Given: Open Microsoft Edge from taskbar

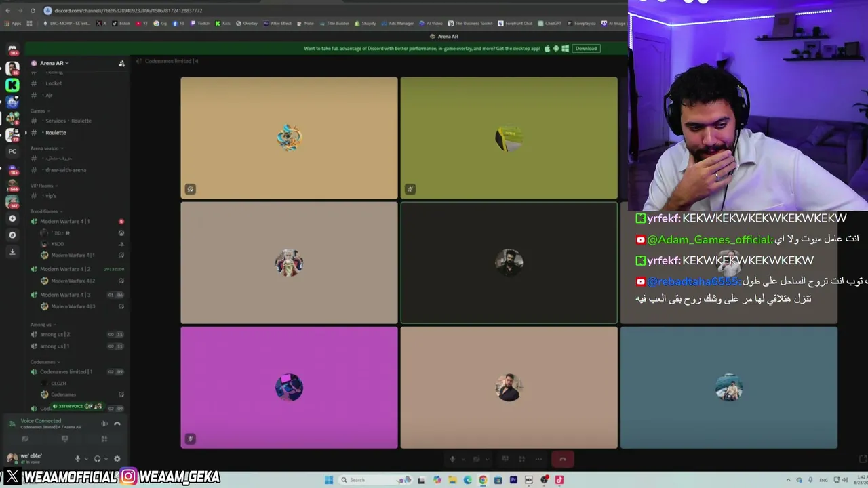Looking at the screenshot, I should (467, 480).
